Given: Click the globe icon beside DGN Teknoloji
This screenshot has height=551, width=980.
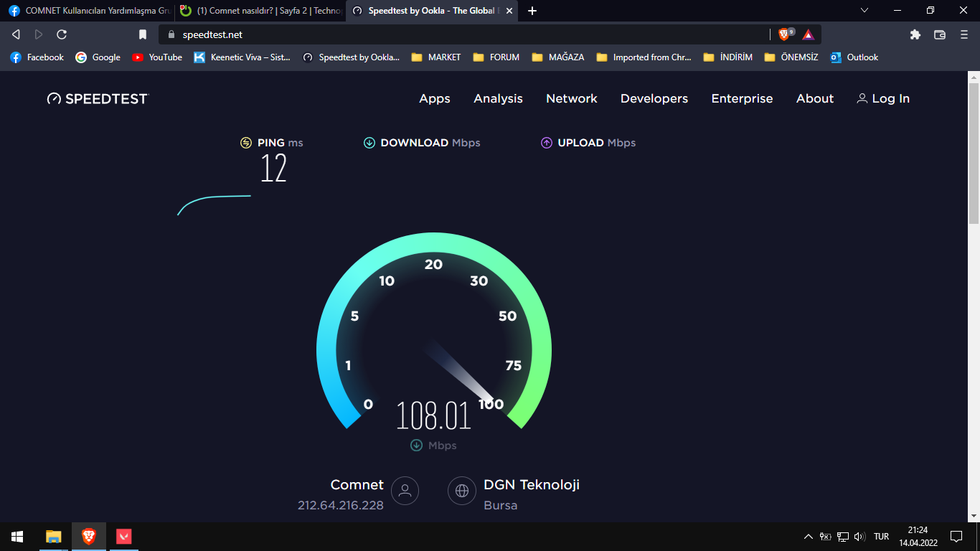Looking at the screenshot, I should [x=462, y=491].
